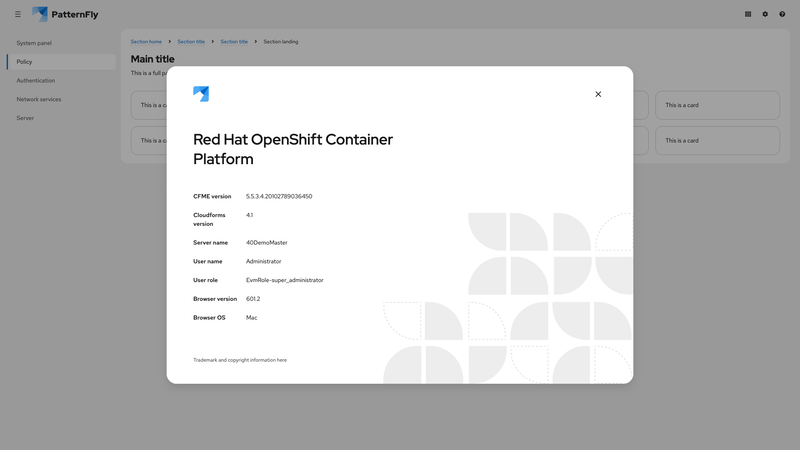Click the first Section title breadcrumb

tap(191, 42)
